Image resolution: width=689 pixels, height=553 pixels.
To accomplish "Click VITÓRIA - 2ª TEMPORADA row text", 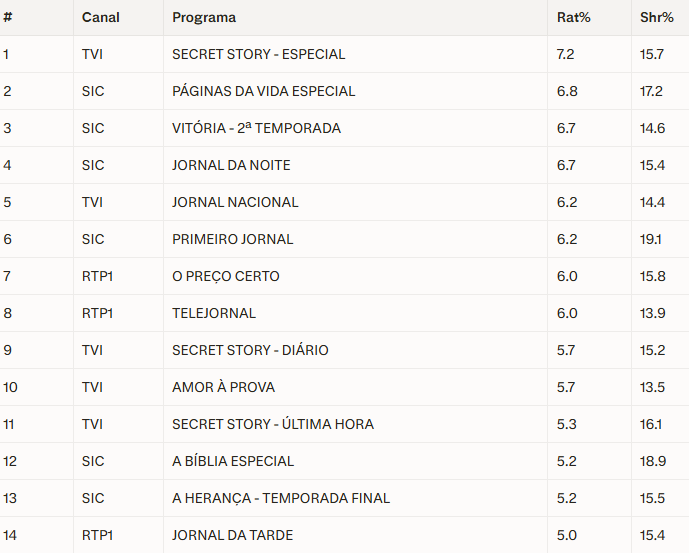I will (x=256, y=128).
